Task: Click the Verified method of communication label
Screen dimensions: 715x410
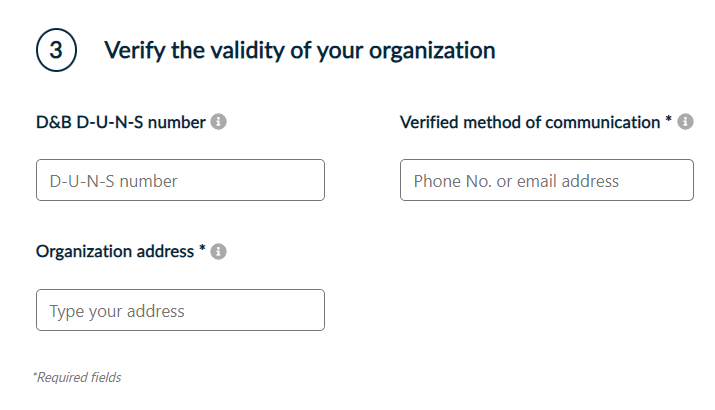Action: (530, 122)
